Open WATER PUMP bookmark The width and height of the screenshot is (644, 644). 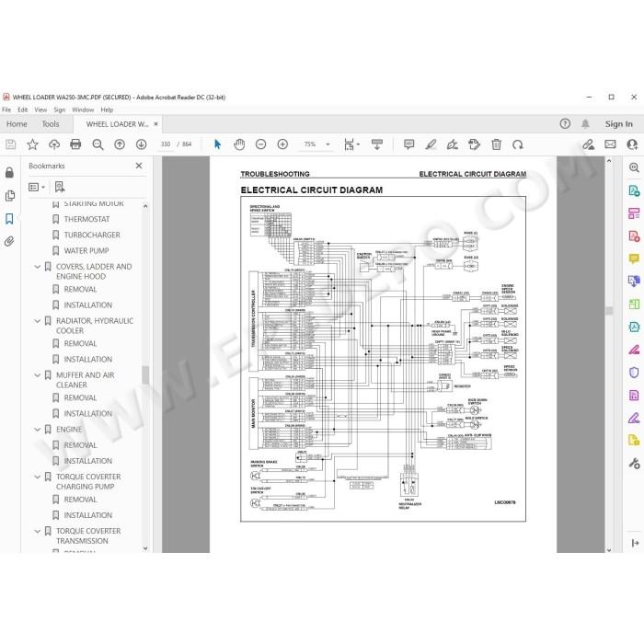86,250
